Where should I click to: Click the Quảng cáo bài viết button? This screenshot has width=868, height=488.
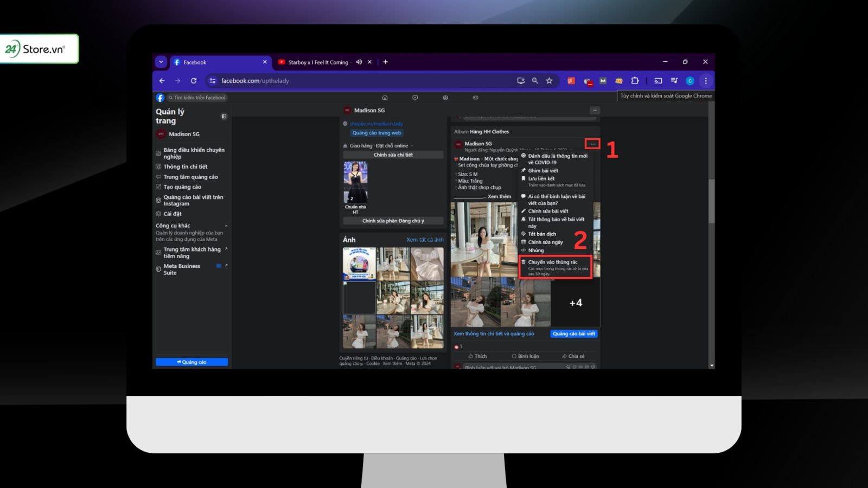point(573,333)
